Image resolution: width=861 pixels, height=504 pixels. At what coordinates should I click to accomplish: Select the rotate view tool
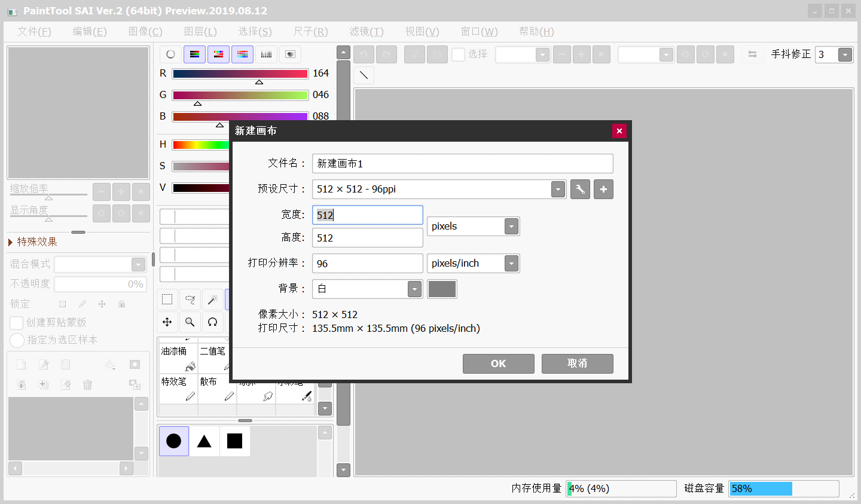point(213,322)
